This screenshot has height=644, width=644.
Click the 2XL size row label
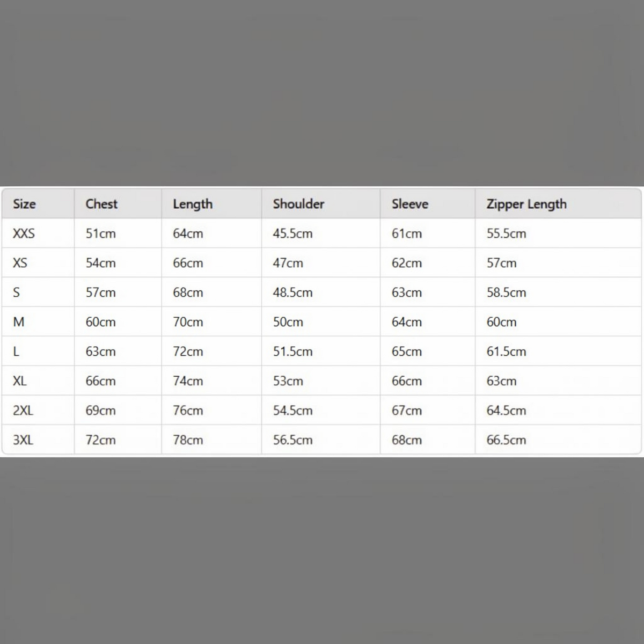pyautogui.click(x=23, y=411)
